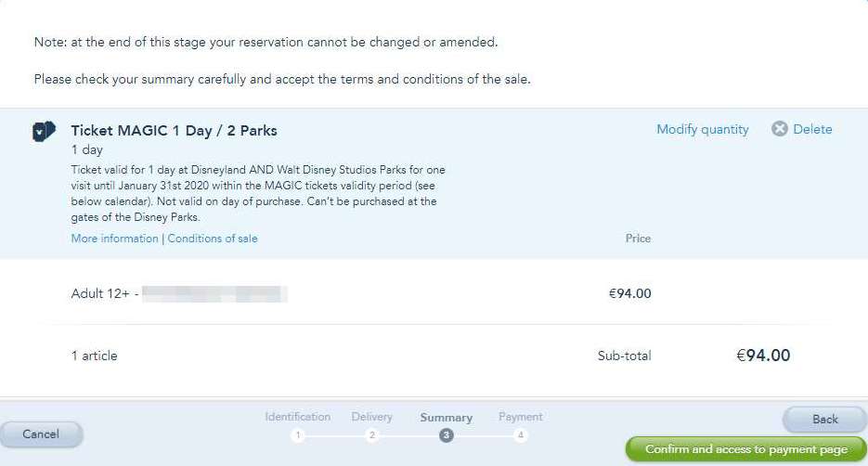Click the €94.00 sub-total amount
The image size is (868, 466).
tap(763, 356)
